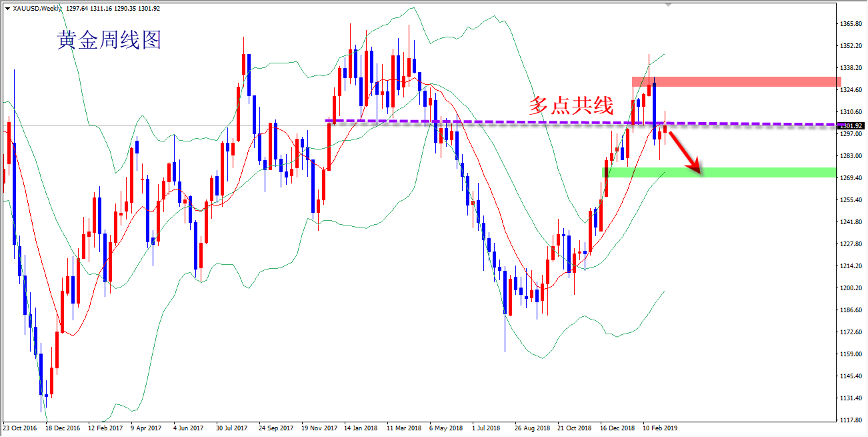Screen dimensions: 868x437
Task: Click the 26 Aug 2018 date label
Action: click(x=531, y=428)
